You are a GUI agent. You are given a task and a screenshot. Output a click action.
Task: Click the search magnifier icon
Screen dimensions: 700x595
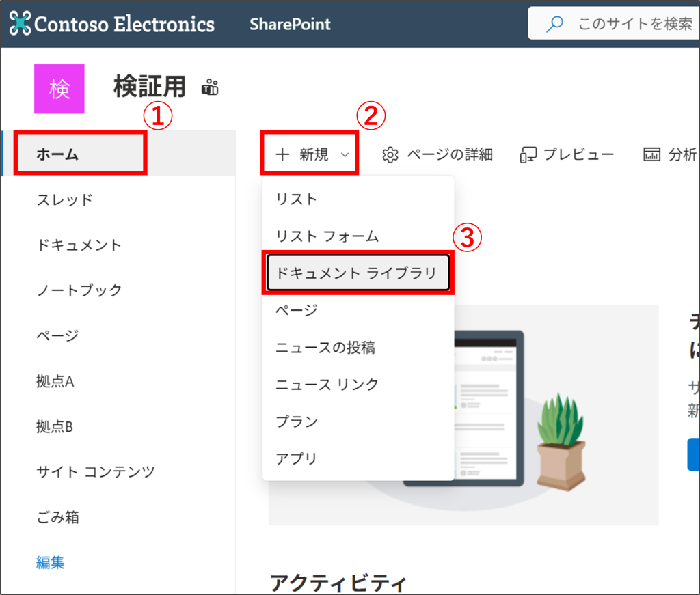[554, 25]
